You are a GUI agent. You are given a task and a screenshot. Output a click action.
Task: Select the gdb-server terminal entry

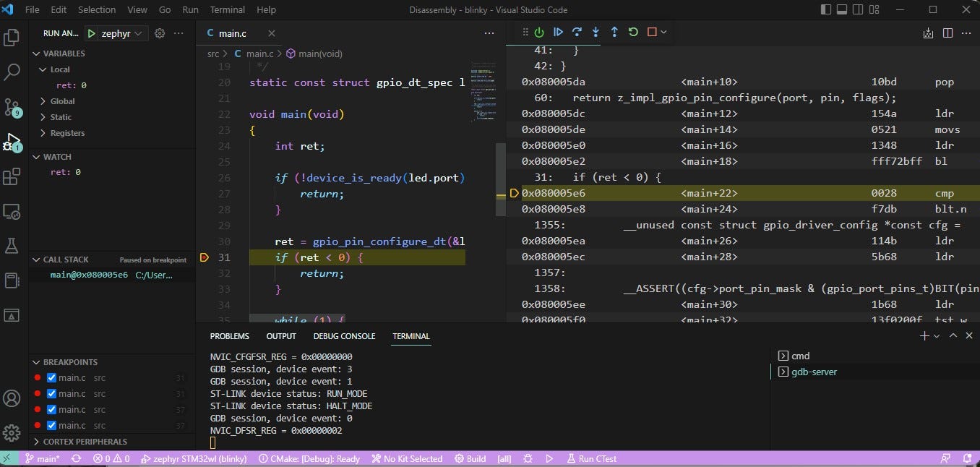coord(814,372)
